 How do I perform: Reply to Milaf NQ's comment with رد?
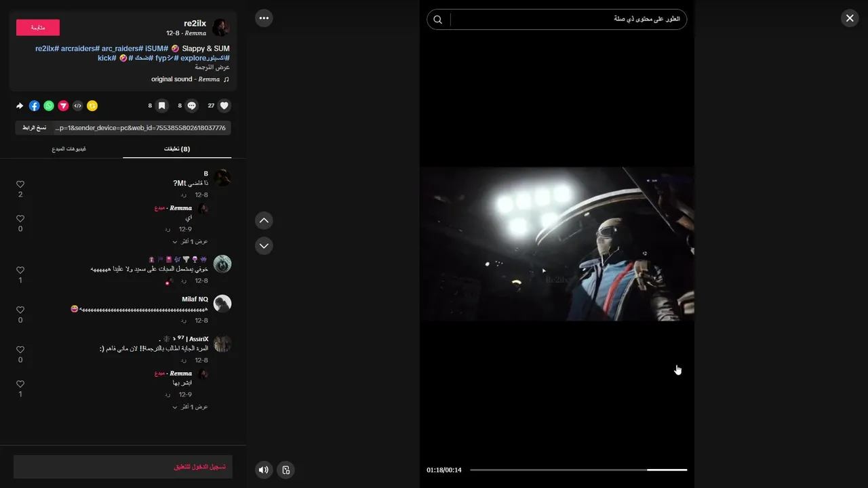(x=184, y=321)
